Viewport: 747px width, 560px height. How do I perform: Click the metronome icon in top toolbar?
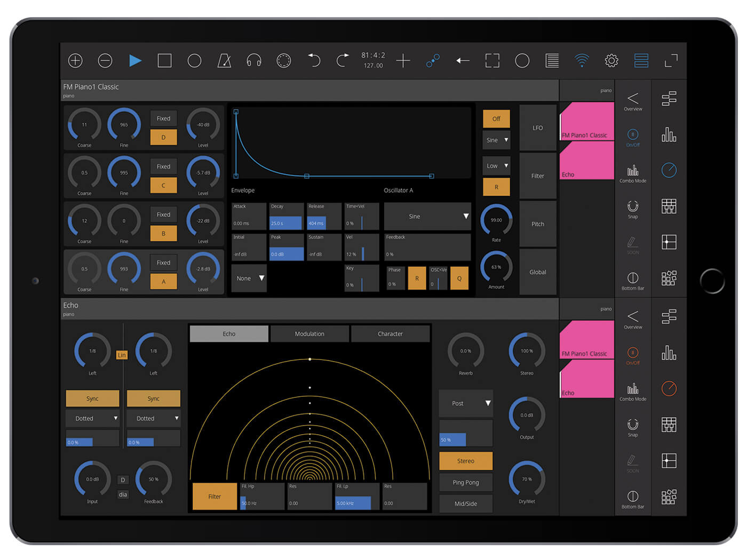point(224,61)
